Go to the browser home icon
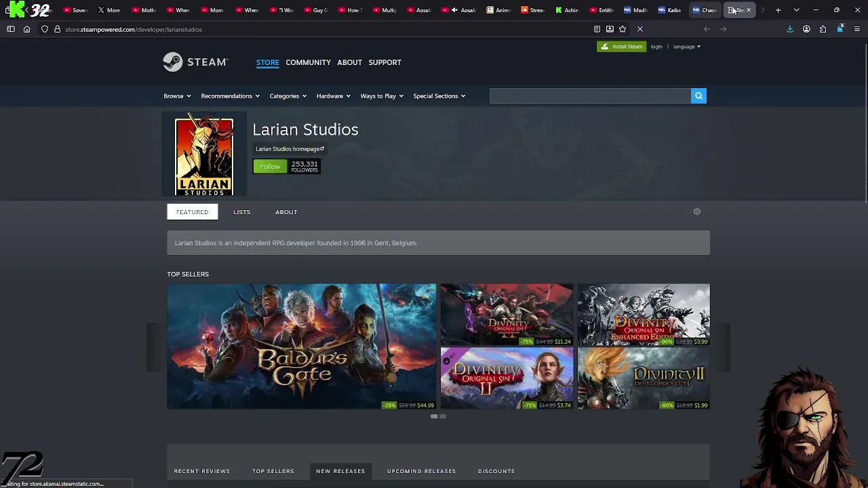Viewport: 868px width, 488px height. tap(27, 29)
